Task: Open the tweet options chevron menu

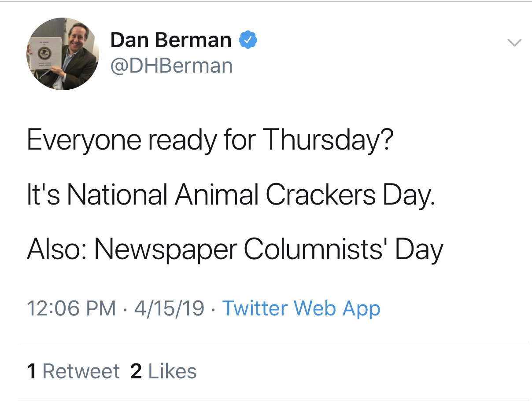Action: tap(514, 43)
